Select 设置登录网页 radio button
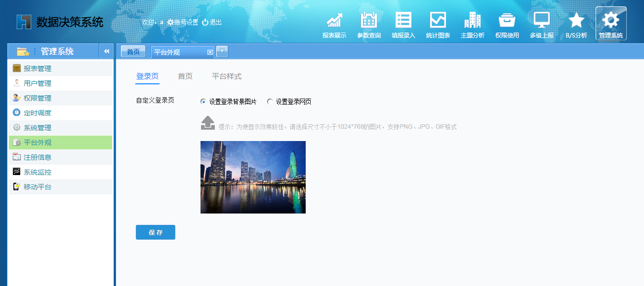The width and height of the screenshot is (644, 286). 270,102
